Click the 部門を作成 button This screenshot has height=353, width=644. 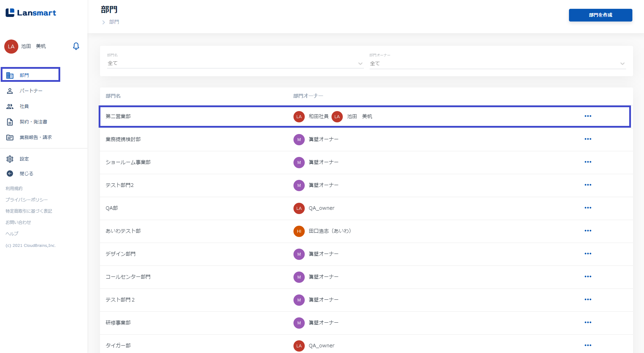coord(600,15)
